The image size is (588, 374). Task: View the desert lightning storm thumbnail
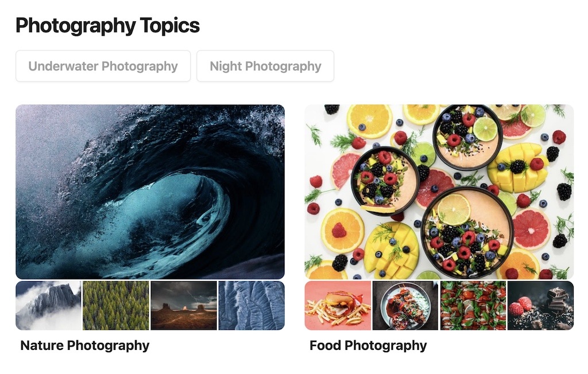(x=183, y=305)
